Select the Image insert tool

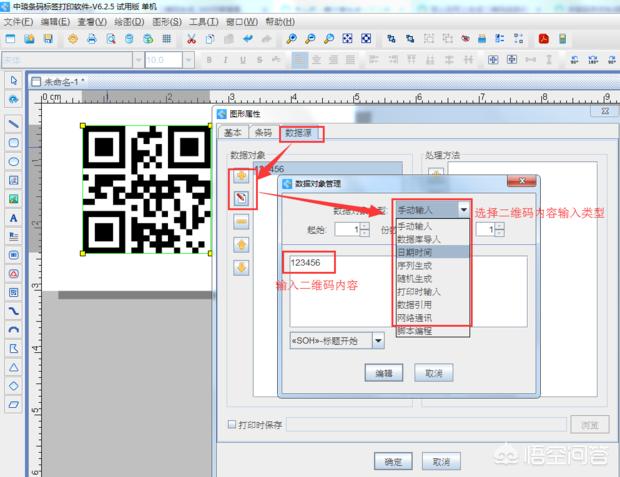click(14, 199)
